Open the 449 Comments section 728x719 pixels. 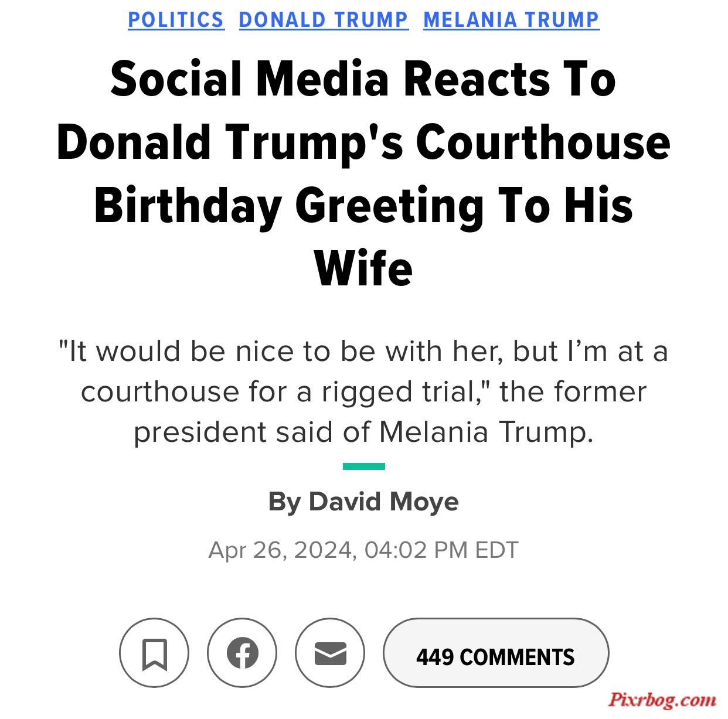point(496,653)
